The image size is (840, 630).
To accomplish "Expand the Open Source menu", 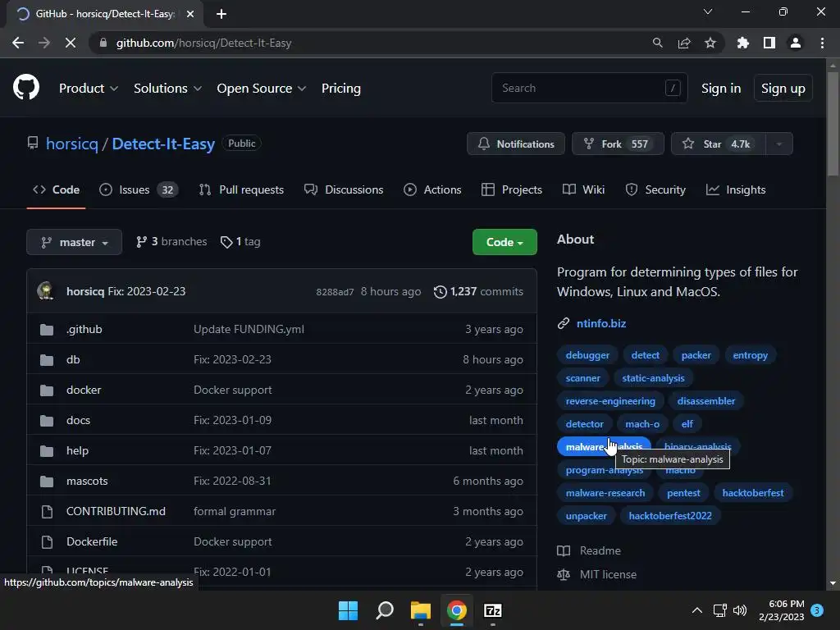I will click(262, 89).
